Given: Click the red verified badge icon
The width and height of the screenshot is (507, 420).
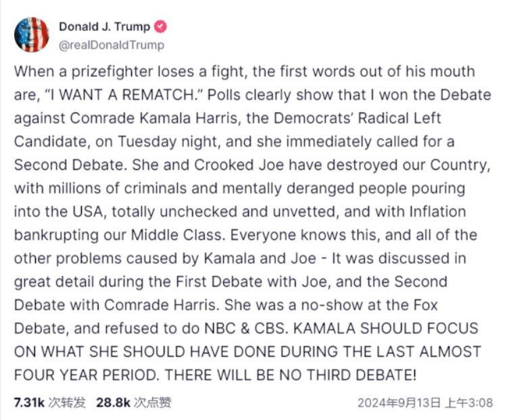Looking at the screenshot, I should point(162,27).
